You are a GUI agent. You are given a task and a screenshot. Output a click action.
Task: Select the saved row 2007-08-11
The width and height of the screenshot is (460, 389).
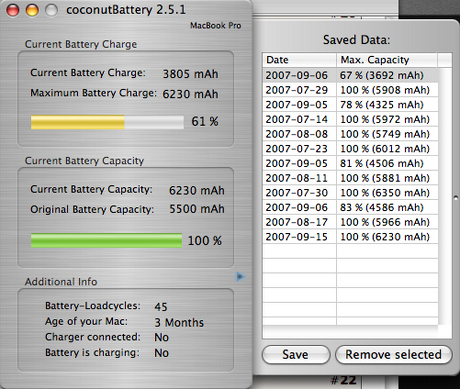350,178
